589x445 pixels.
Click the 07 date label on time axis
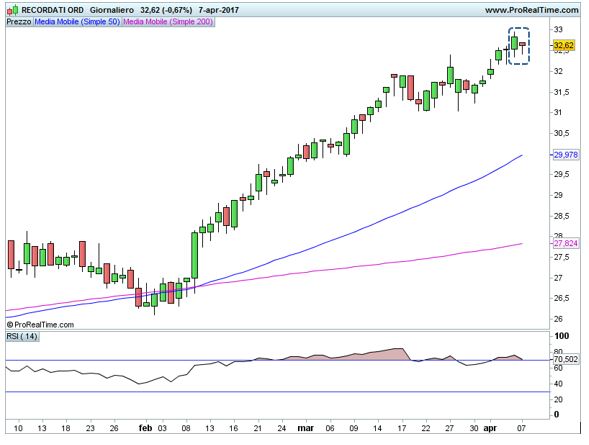coord(521,428)
